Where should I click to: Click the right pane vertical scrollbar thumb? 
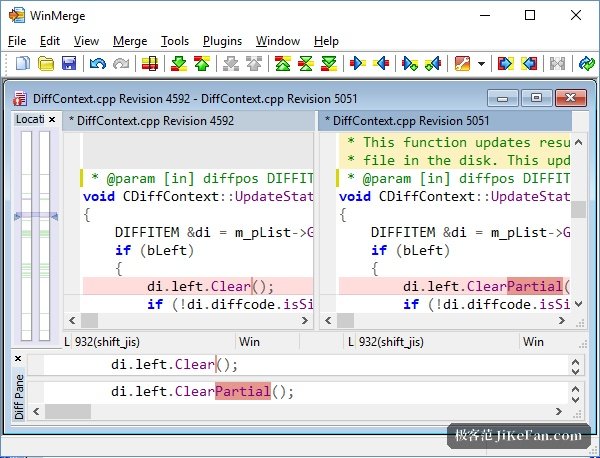(578, 209)
